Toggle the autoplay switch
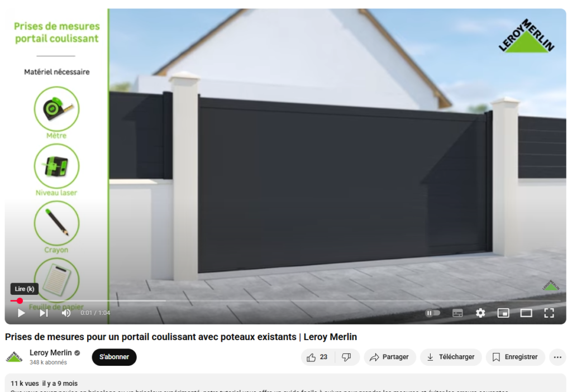The image size is (572, 392). click(433, 313)
